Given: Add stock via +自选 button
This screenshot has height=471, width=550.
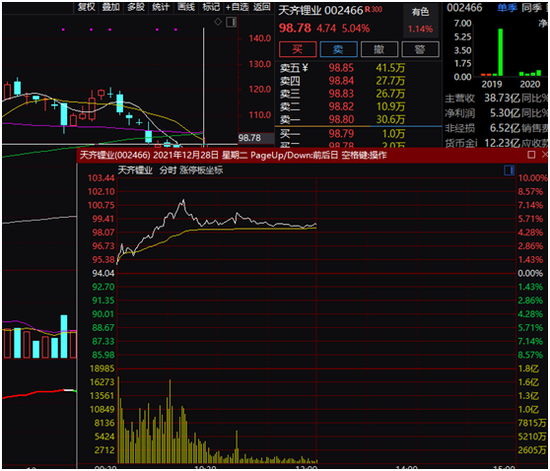Looking at the screenshot, I should (237, 7).
